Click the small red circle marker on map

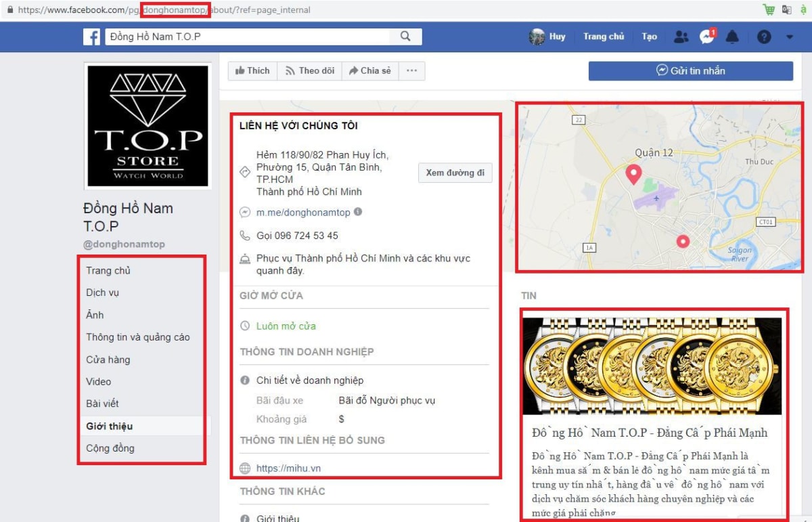[x=683, y=241]
